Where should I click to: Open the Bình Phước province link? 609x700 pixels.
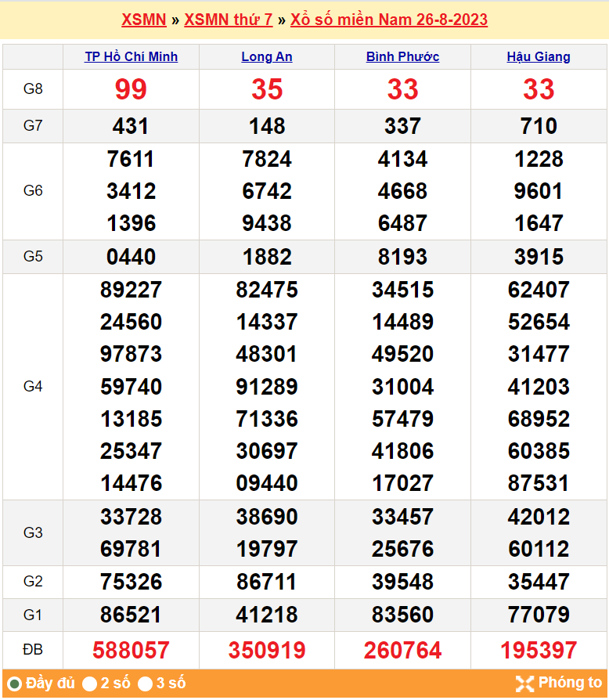pos(402,56)
